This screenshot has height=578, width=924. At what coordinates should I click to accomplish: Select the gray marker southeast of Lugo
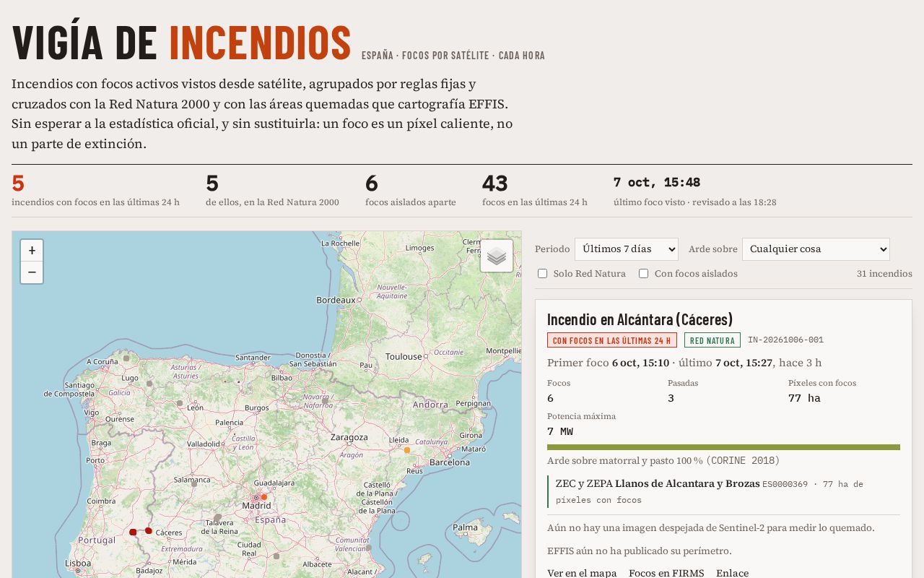149,384
